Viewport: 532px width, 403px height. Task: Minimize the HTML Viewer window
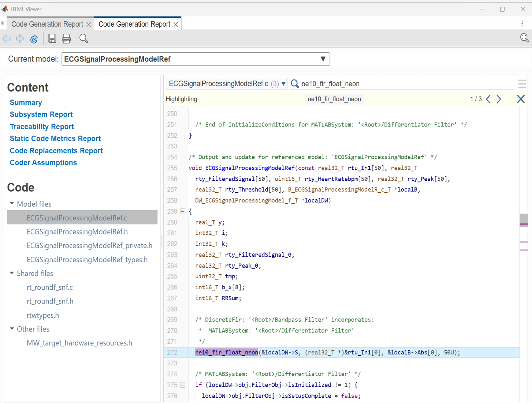[482, 9]
